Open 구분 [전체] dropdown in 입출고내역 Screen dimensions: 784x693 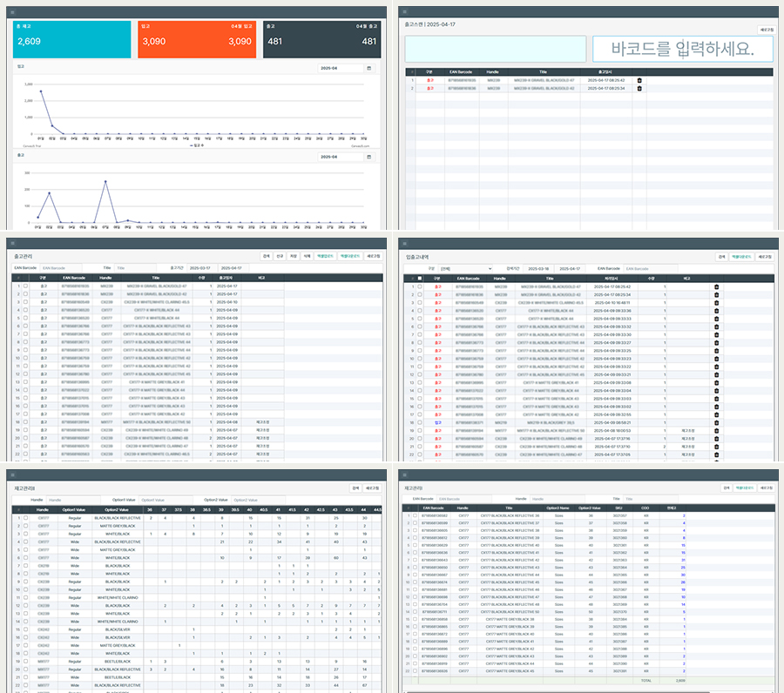point(465,269)
